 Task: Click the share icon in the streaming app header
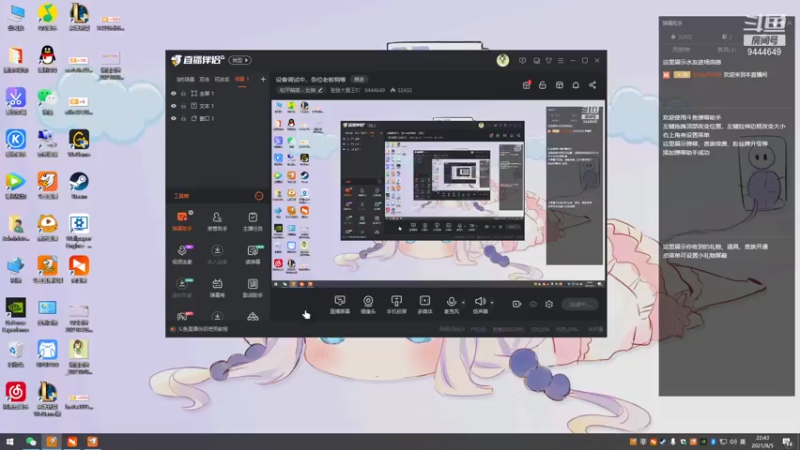592,85
